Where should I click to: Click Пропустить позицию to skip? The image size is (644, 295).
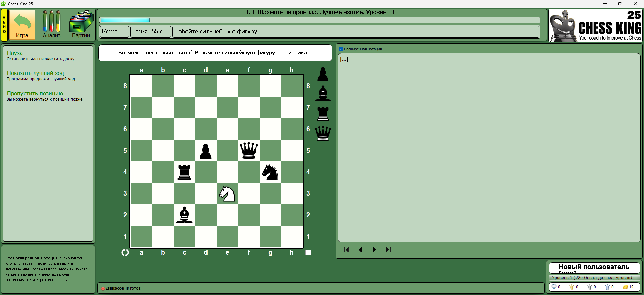point(35,93)
